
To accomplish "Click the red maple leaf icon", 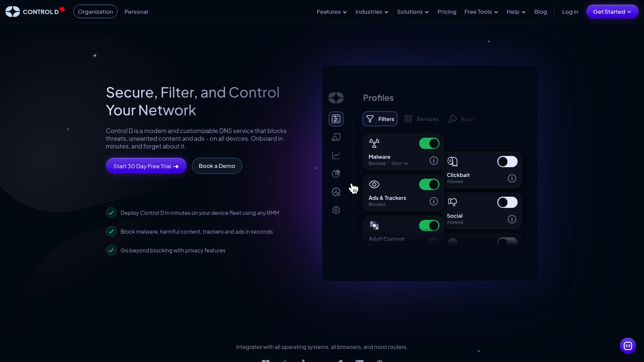I will [62, 9].
